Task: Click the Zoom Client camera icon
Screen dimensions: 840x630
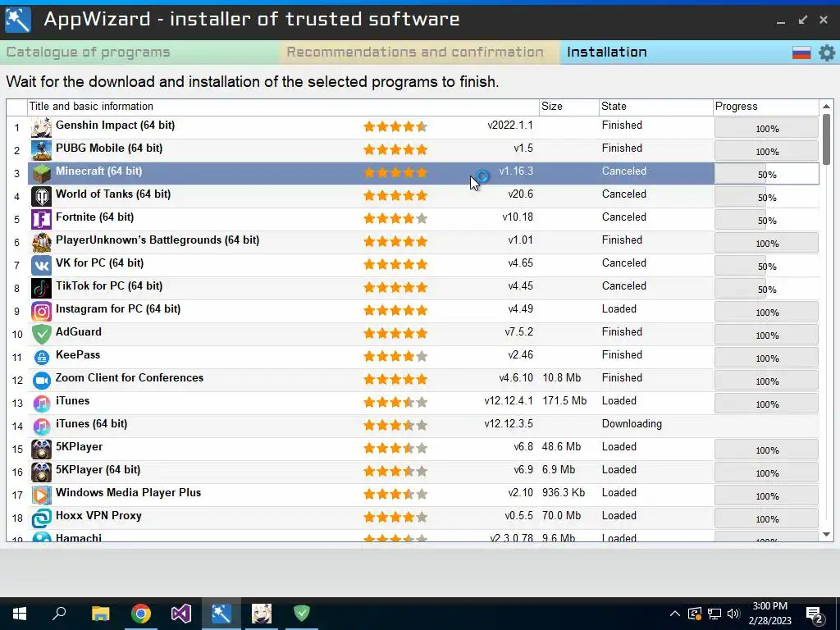Action: (41, 381)
